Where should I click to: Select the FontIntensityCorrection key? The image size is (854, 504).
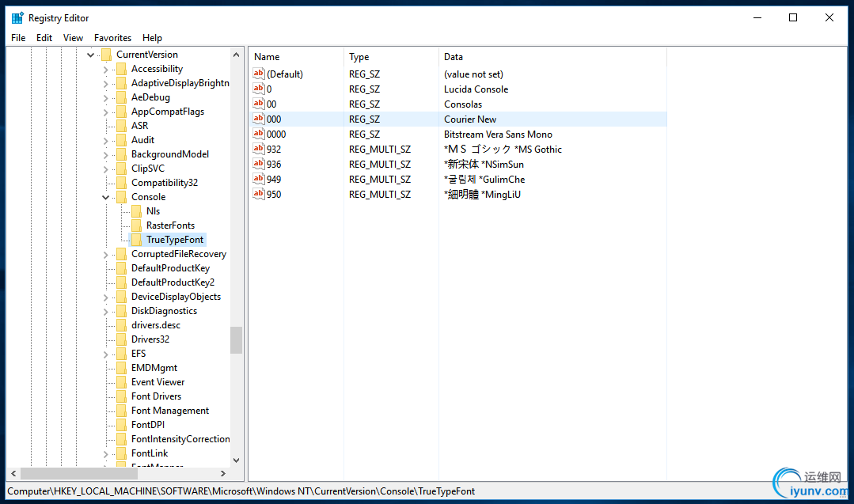tap(180, 439)
